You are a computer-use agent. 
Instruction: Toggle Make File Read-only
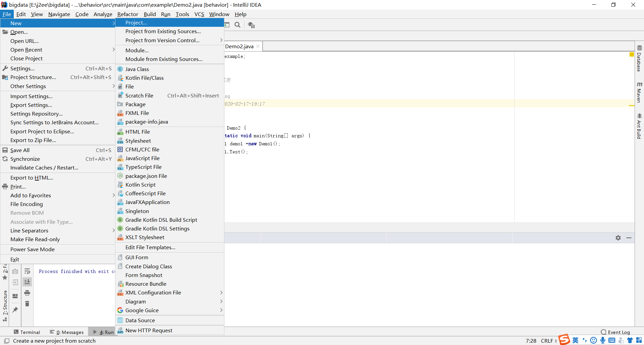click(x=58, y=239)
